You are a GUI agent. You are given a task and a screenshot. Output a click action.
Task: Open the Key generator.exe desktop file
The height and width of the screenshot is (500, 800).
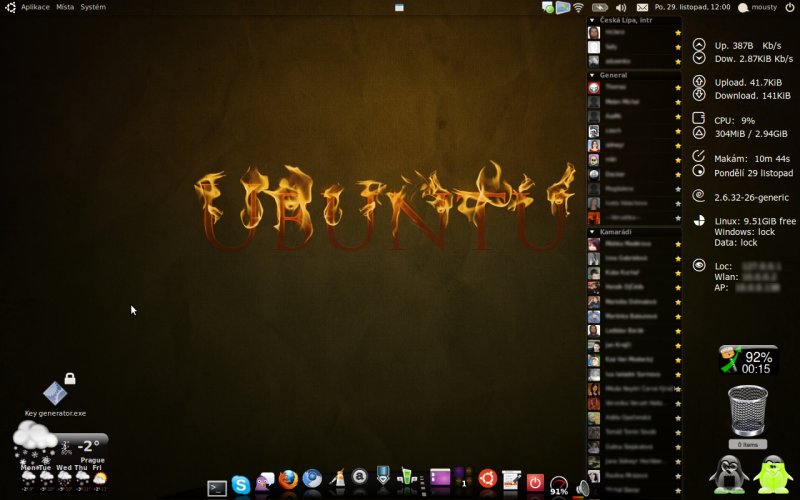55,395
